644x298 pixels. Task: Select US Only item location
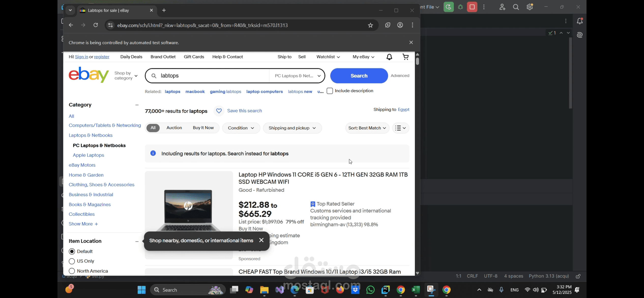click(x=72, y=261)
